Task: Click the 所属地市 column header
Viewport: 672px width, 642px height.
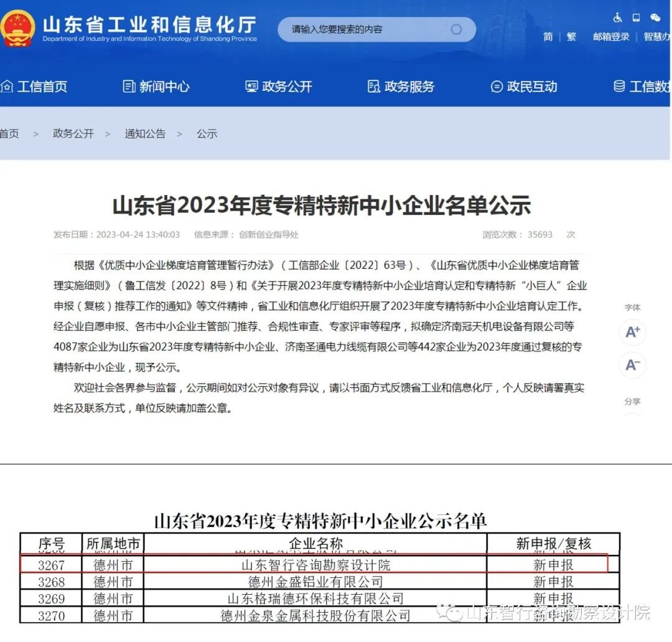Action: (x=113, y=544)
